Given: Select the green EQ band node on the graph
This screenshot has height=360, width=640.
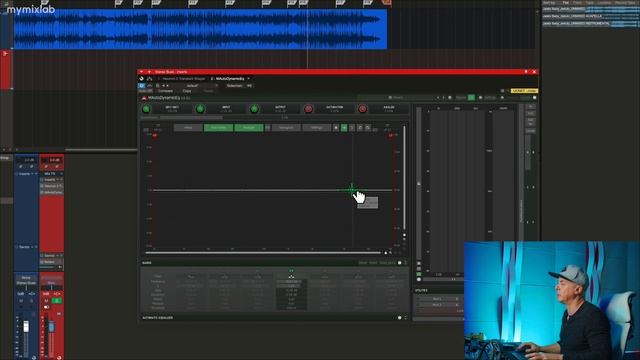Looking at the screenshot, I should pos(351,190).
